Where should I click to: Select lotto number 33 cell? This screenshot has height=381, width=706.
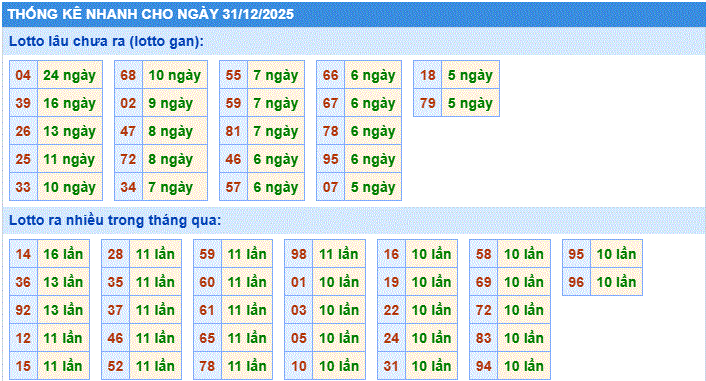(23, 186)
